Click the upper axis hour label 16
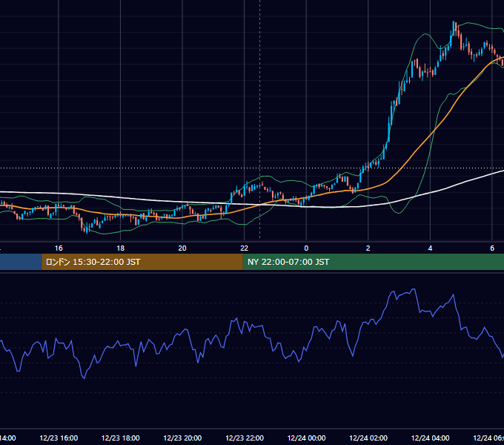504x445 pixels. pos(59,248)
